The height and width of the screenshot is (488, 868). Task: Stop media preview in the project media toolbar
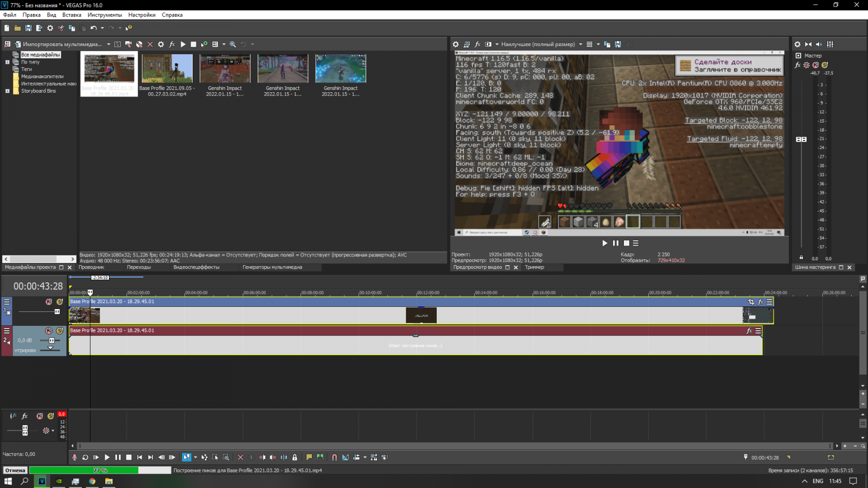194,44
